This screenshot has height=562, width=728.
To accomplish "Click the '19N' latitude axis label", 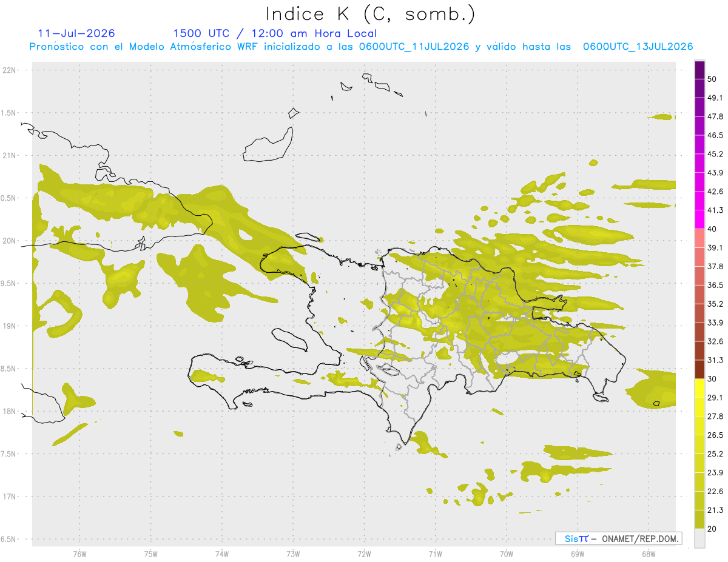I will 10,326.
